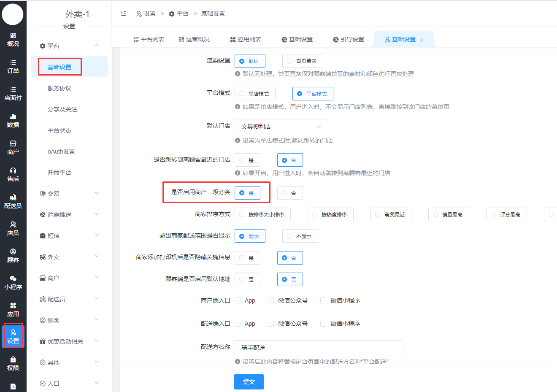The height and width of the screenshot is (392, 557).
Task: Select 销量最高 merchant sort method
Action: [x=449, y=214]
